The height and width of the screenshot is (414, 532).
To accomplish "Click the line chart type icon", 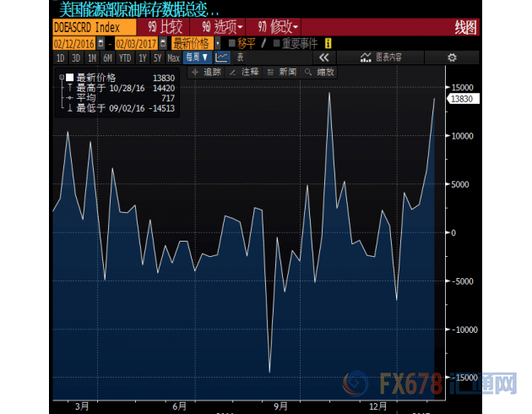I will [x=222, y=57].
